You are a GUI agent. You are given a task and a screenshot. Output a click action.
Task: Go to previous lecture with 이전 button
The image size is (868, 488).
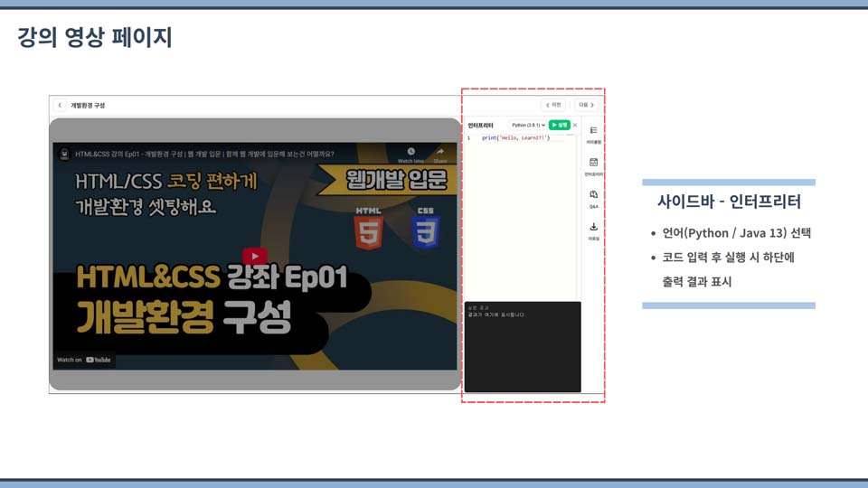pyautogui.click(x=552, y=105)
